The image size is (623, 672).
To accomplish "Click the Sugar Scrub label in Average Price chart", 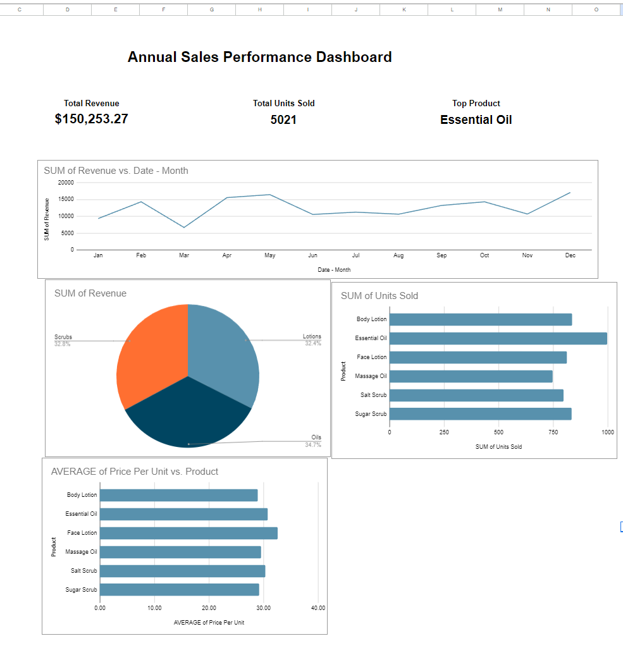I will click(x=81, y=590).
